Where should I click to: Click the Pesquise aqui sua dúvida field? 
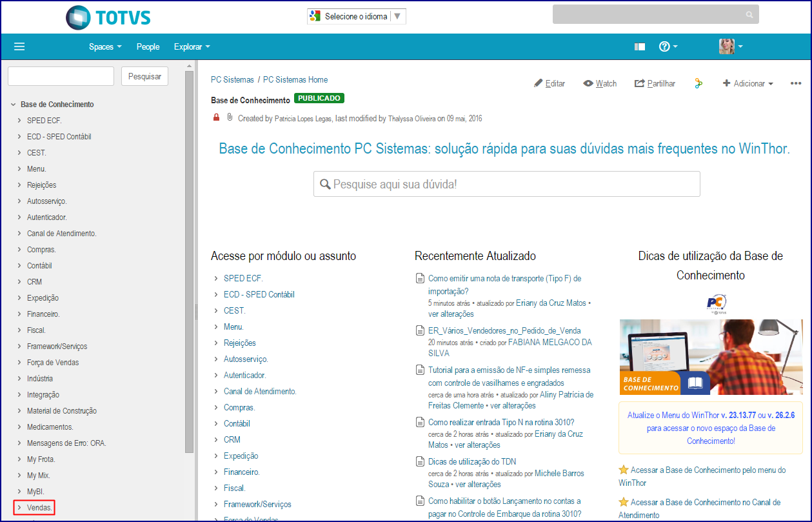pyautogui.click(x=506, y=184)
